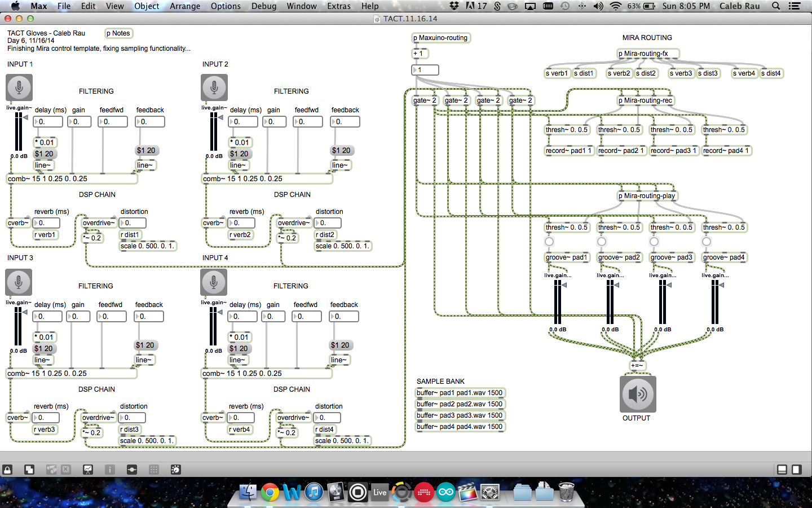
Task: Click the 'p Mira-routing-play' subpatcher object
Action: tap(647, 196)
